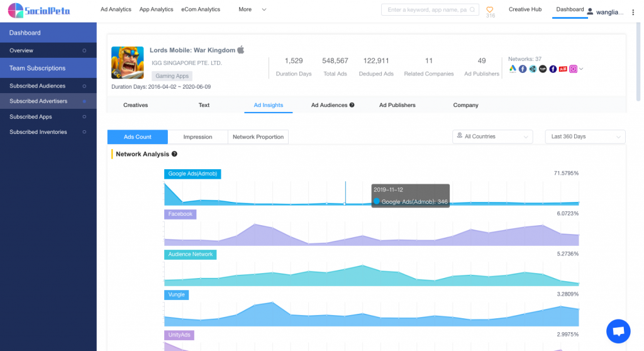The height and width of the screenshot is (351, 644).
Task: Click the Facebook chart label
Action: pyautogui.click(x=180, y=214)
